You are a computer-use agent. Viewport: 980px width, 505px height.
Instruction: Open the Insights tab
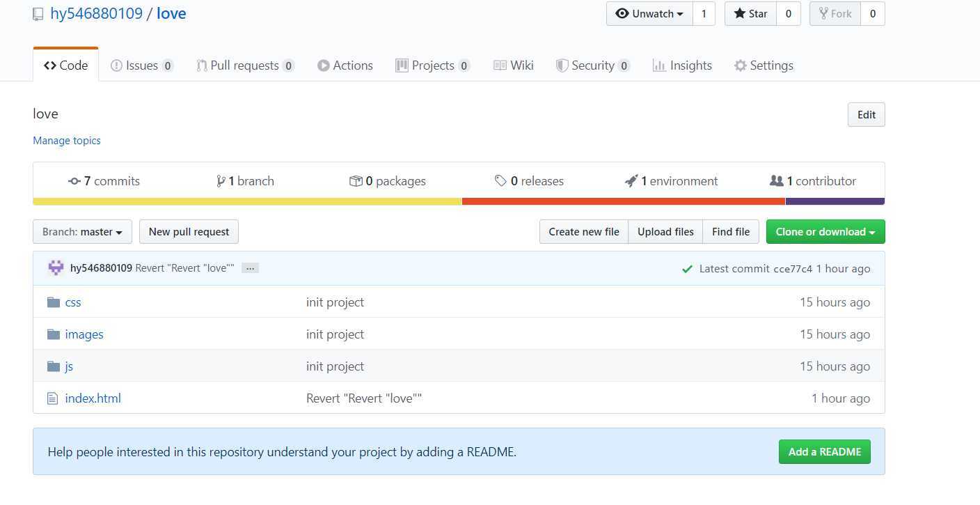[x=682, y=65]
